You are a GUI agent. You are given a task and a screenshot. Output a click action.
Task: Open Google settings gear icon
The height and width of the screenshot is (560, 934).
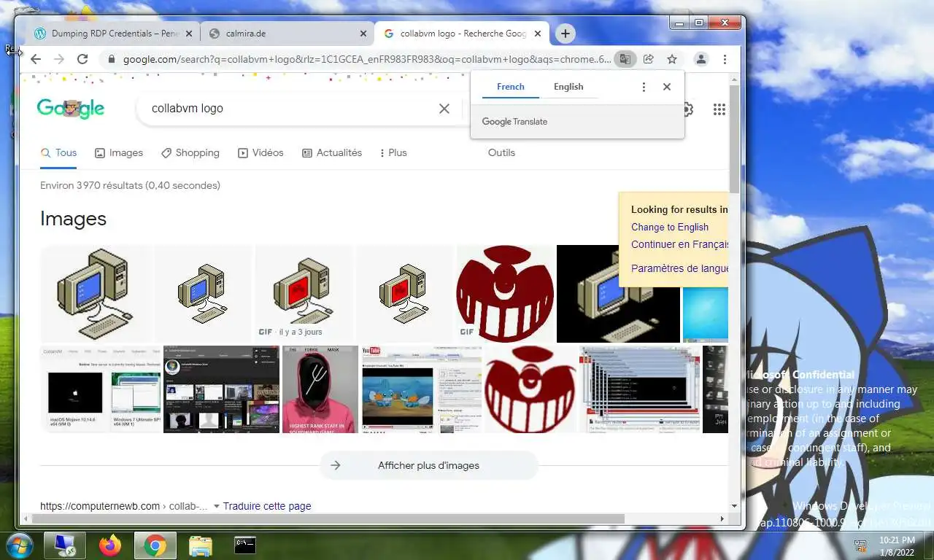687,109
